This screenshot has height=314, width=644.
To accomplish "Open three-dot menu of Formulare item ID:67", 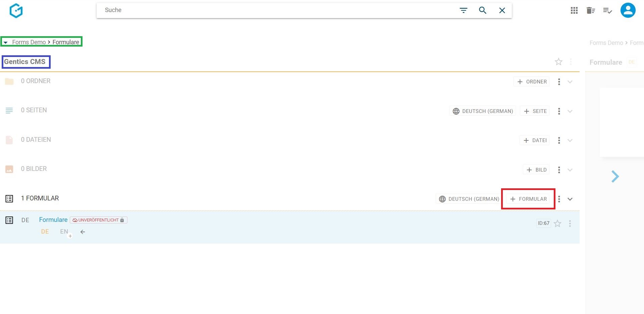I will coord(570,224).
